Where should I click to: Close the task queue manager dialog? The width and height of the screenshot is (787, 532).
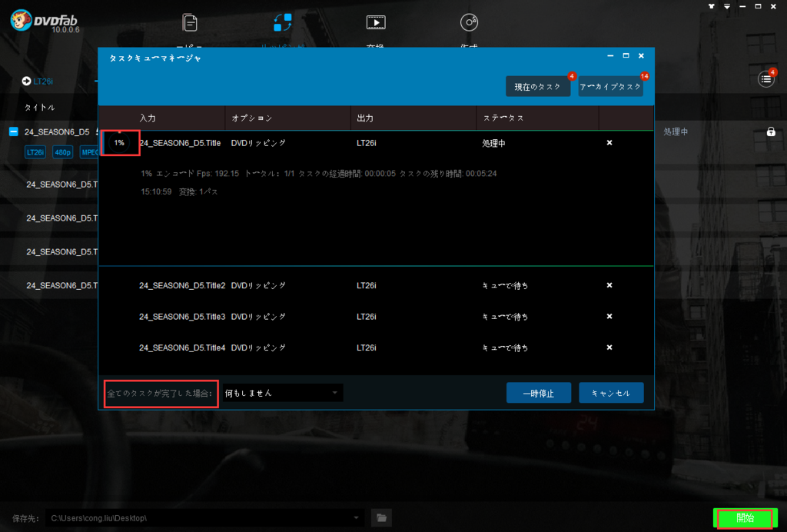pos(641,55)
